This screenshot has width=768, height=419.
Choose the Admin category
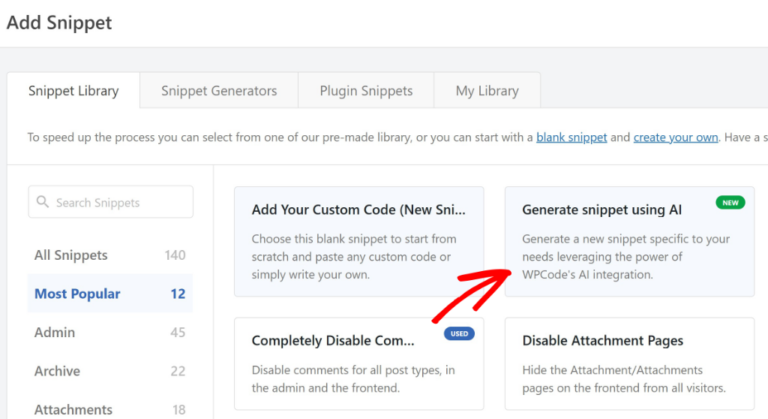[x=110, y=332]
